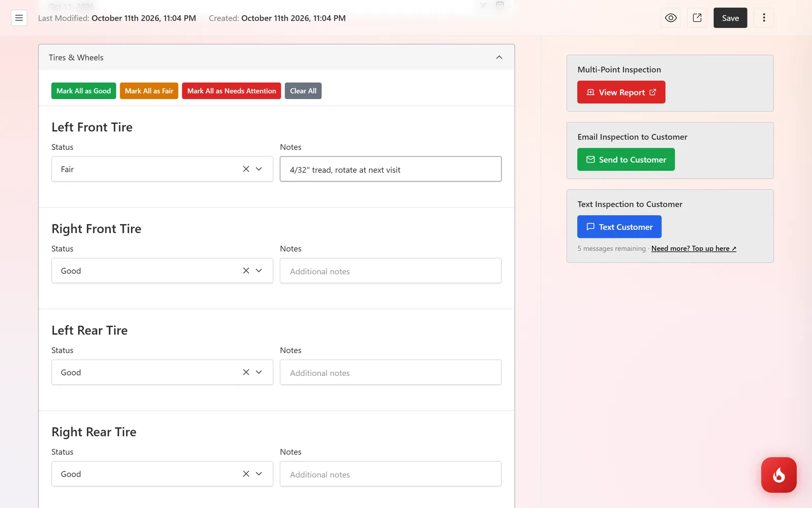Click the eye preview icon
Image resolution: width=812 pixels, height=508 pixels.
671,18
